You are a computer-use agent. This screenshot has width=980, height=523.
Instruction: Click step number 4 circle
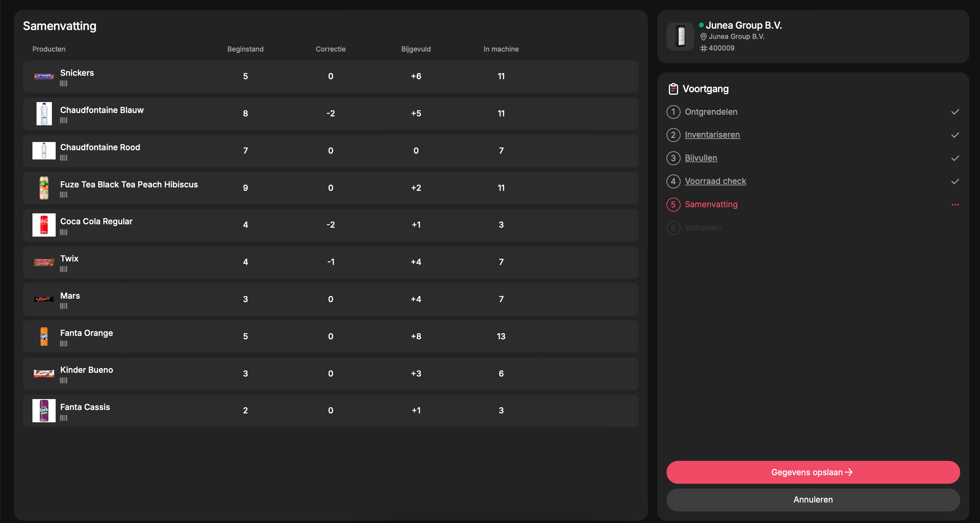[673, 181]
